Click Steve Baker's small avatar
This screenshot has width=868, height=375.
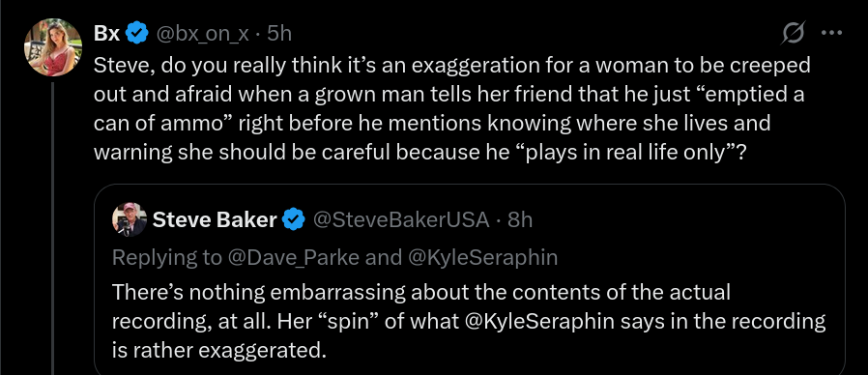click(x=130, y=220)
